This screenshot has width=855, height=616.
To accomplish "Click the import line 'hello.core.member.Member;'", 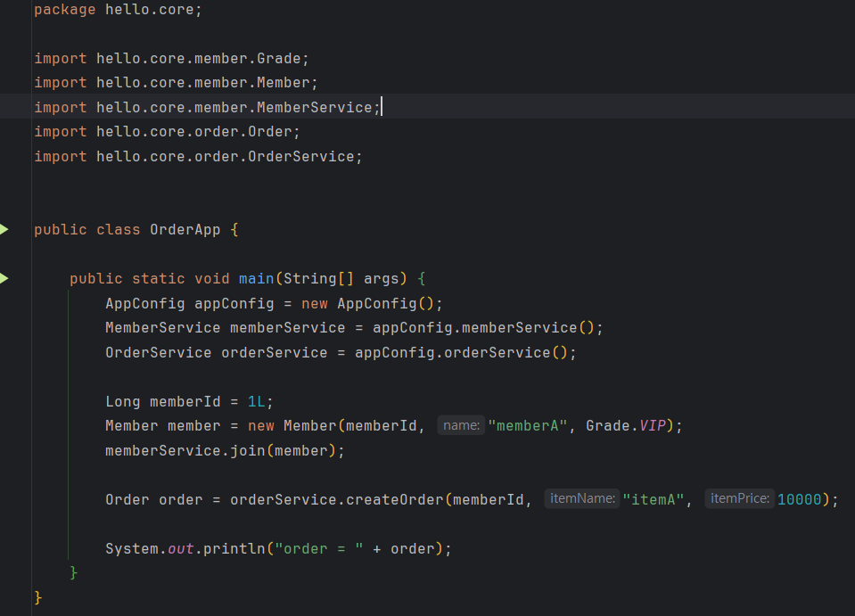I will [176, 83].
